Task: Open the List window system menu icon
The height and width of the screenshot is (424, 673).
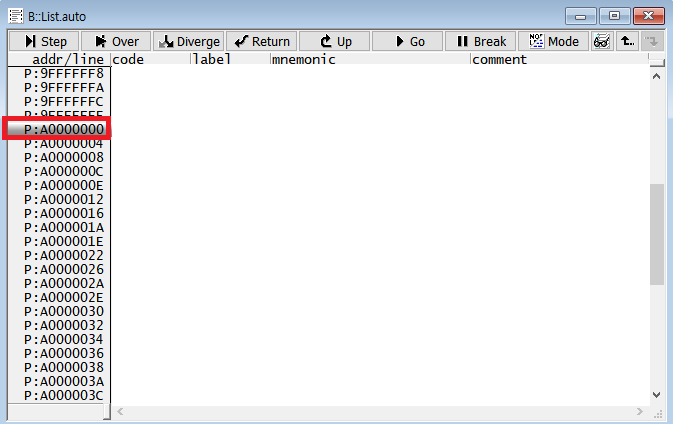Action: (x=16, y=16)
